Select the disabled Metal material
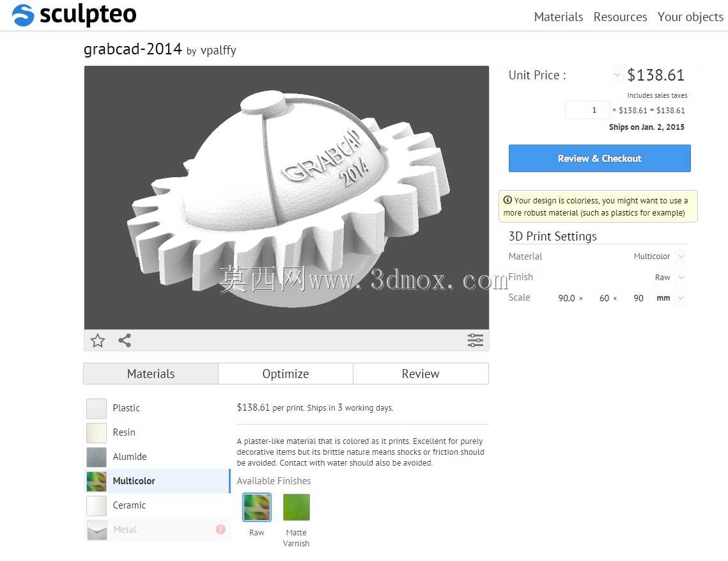The height and width of the screenshot is (561, 728). pyautogui.click(x=157, y=529)
